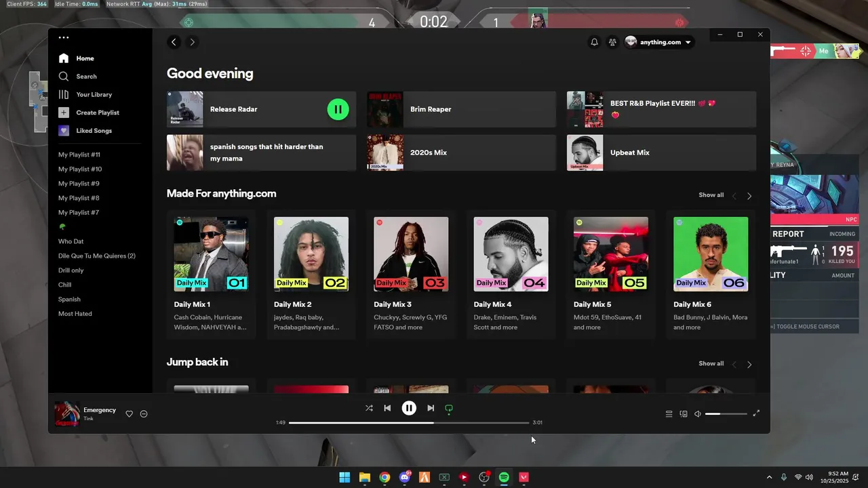
Task: Open the Daily Mix 5 card
Action: (x=611, y=274)
